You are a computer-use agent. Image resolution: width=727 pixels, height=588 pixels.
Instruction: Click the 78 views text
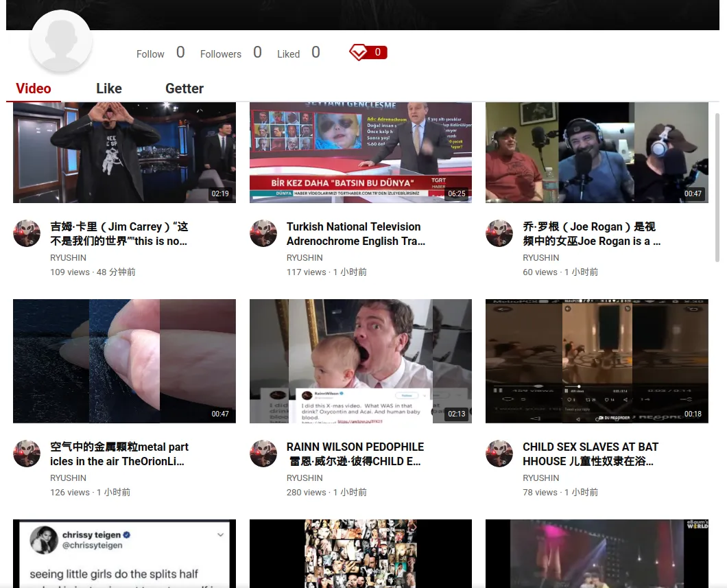(540, 493)
